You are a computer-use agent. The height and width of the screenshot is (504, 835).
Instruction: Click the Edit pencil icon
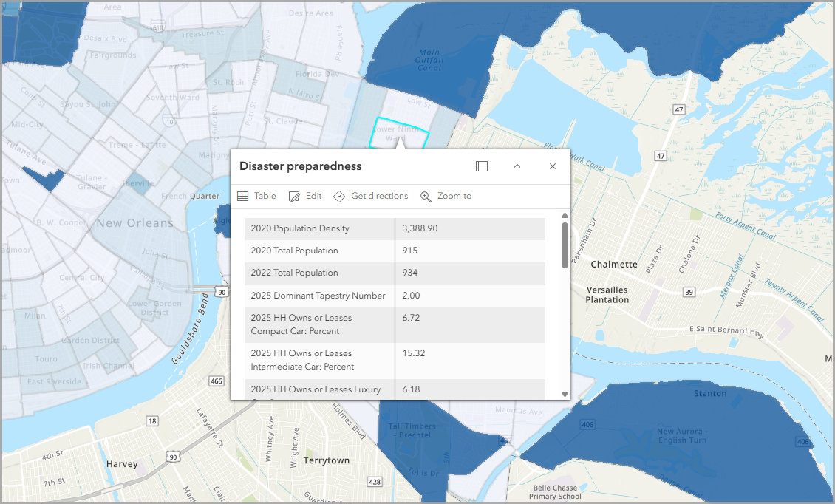294,197
